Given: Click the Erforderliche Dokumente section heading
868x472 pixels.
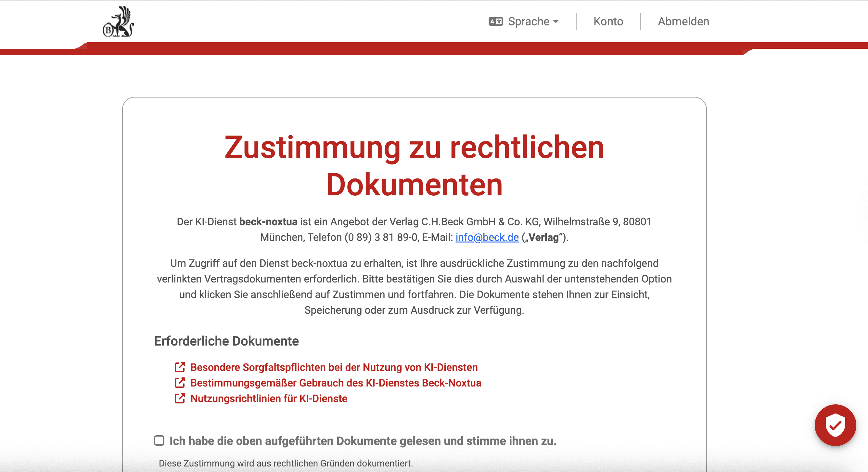Looking at the screenshot, I should [226, 341].
